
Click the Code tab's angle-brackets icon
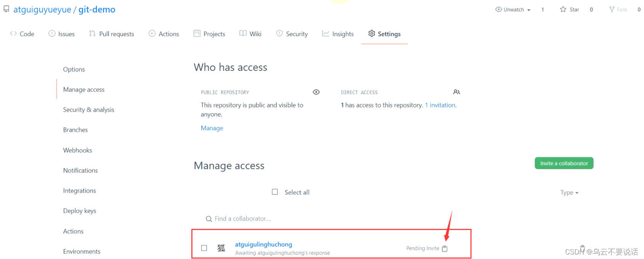(13, 34)
